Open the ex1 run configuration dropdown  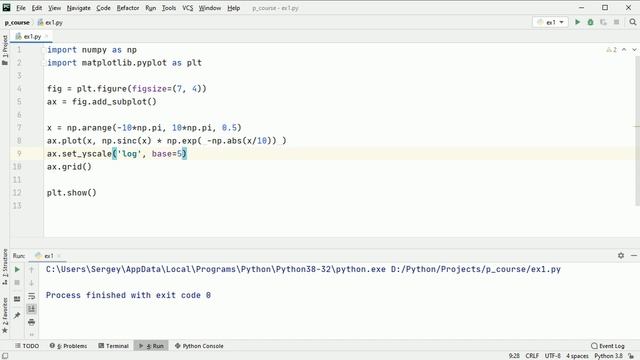[x=550, y=22]
